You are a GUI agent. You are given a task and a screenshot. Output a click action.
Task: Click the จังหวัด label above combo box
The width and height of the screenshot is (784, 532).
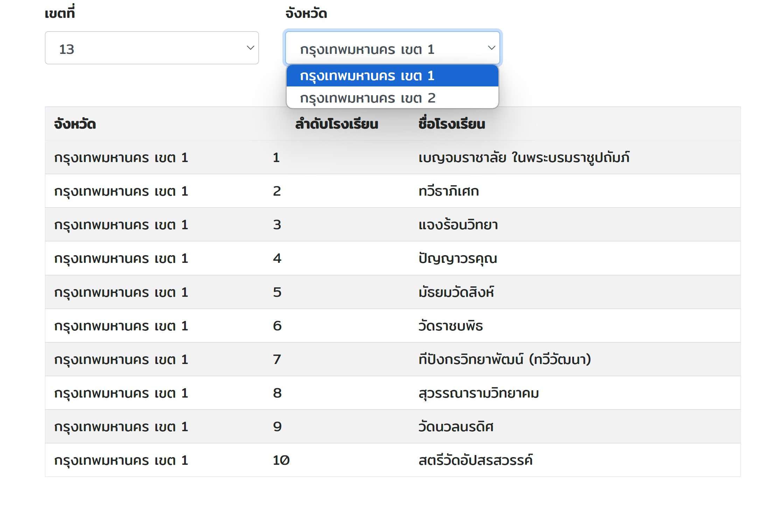tap(306, 13)
